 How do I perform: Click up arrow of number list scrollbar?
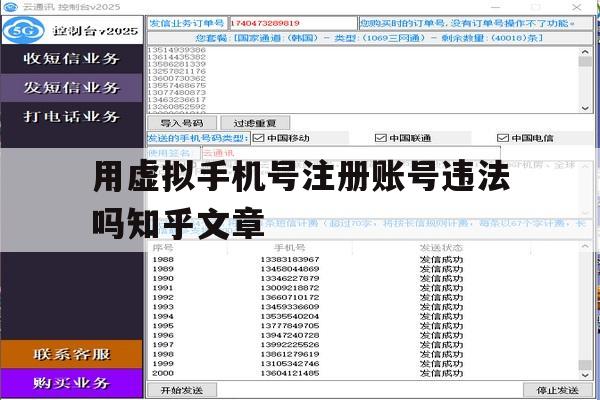click(585, 51)
